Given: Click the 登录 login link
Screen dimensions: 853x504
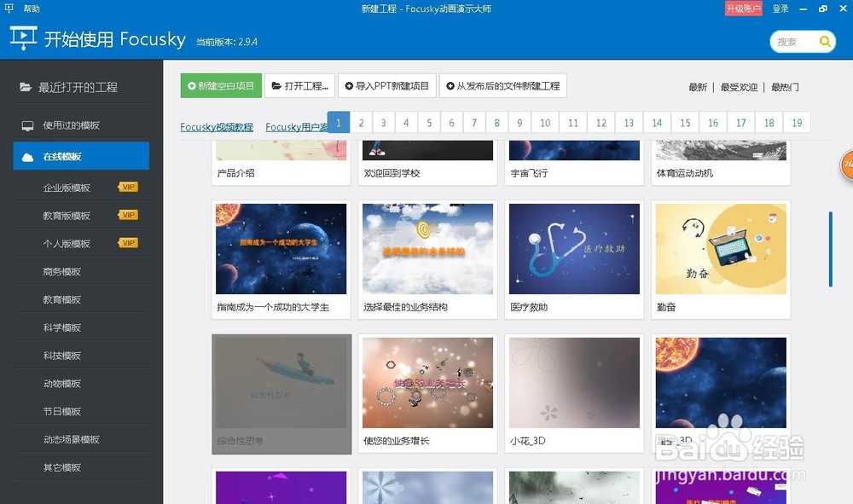Looking at the screenshot, I should 781,9.
